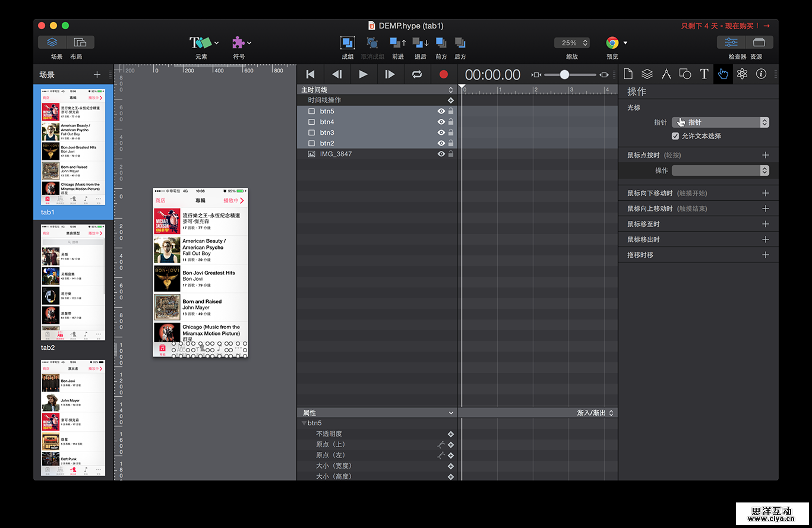Open the Typography inspector tab
The image size is (812, 528).
tap(704, 74)
